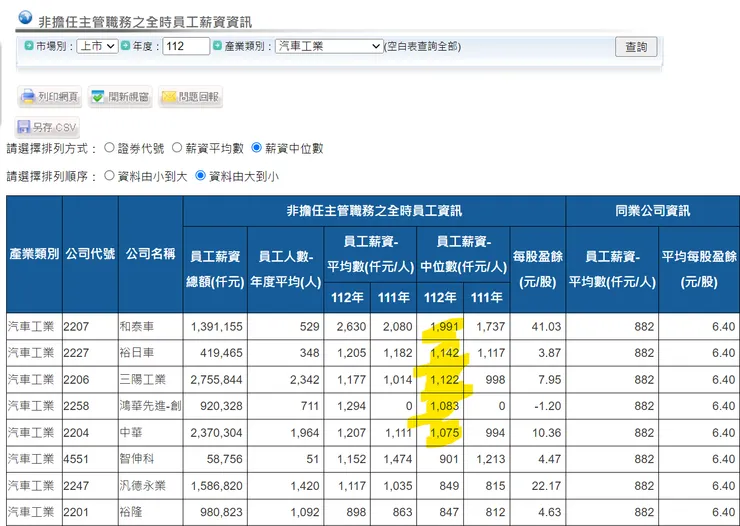Viewport: 740px width, 526px height.
Task: Click company code 4551 cell
Action: [90, 459]
